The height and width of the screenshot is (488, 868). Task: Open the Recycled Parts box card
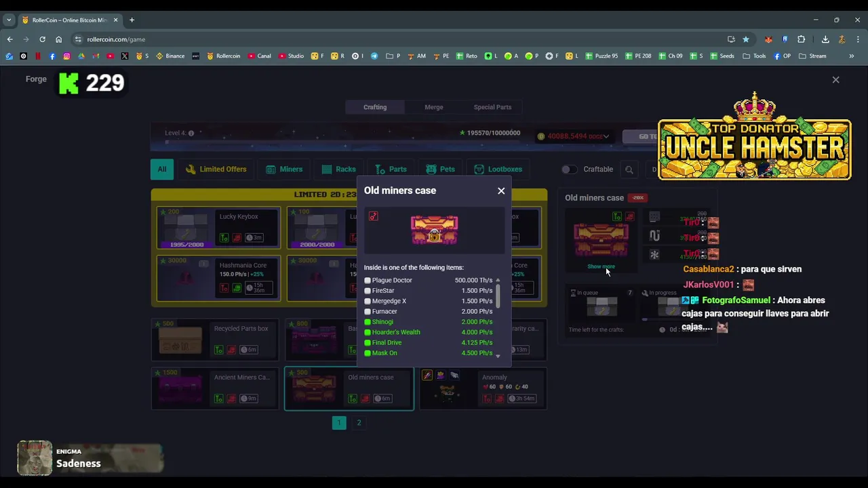click(x=215, y=340)
